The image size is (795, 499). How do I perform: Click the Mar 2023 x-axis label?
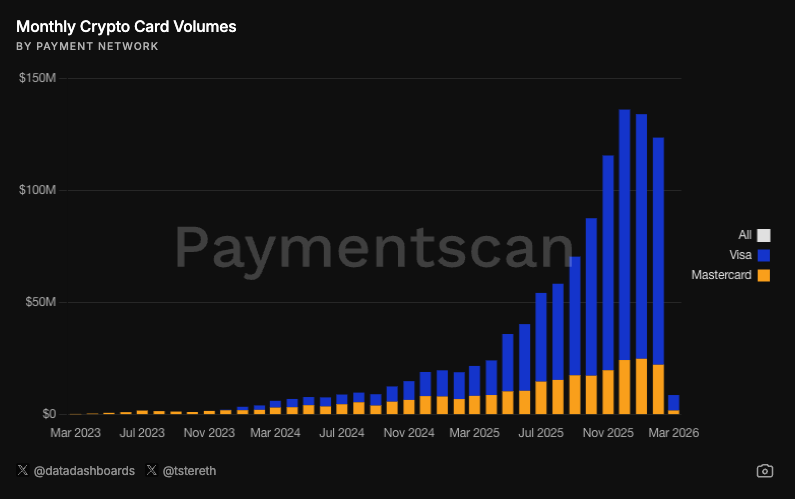click(x=76, y=433)
